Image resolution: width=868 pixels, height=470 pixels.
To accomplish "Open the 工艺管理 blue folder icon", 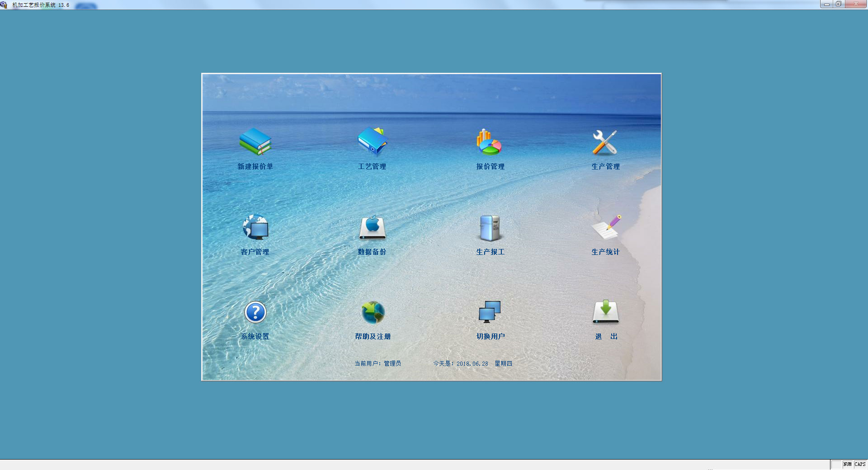I will pos(373,141).
